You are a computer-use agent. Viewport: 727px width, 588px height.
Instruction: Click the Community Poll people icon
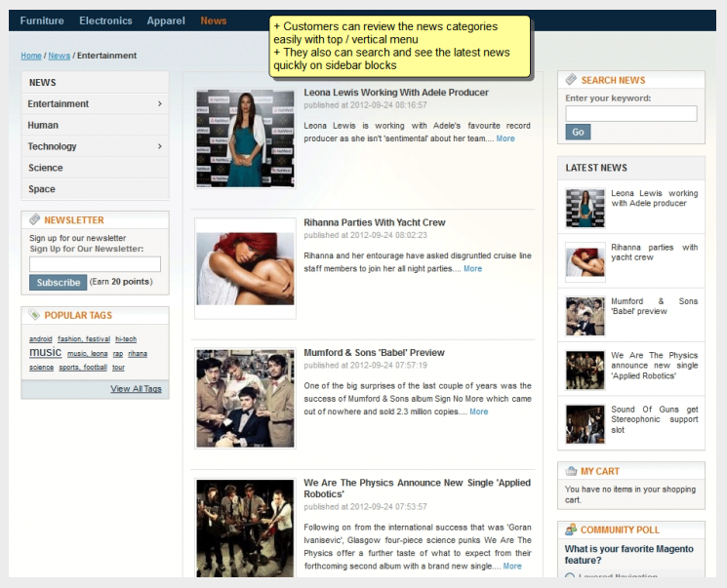pos(571,529)
